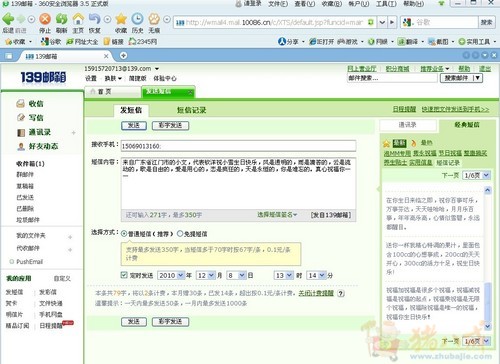This screenshot has width=500, height=364.
Task: Click the bottom 发送 send button
Action: click(134, 321)
